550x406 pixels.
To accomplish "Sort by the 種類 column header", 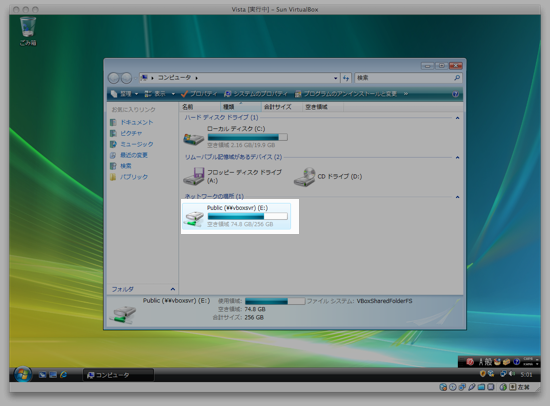I will pos(241,107).
